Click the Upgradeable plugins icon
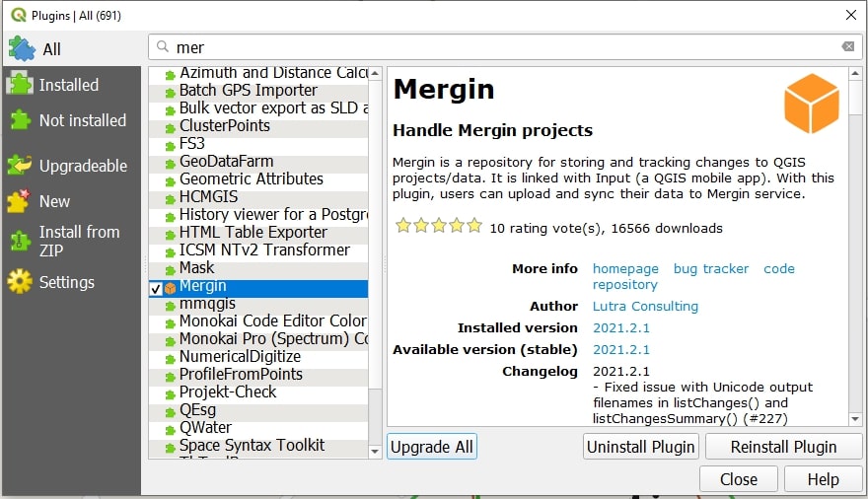The width and height of the screenshot is (868, 499). coord(20,166)
